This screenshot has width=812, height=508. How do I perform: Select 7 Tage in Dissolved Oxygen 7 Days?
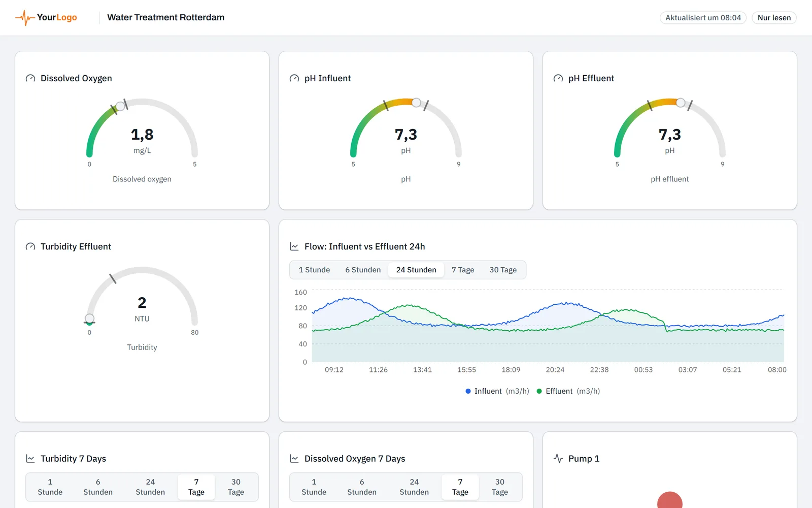click(460, 487)
